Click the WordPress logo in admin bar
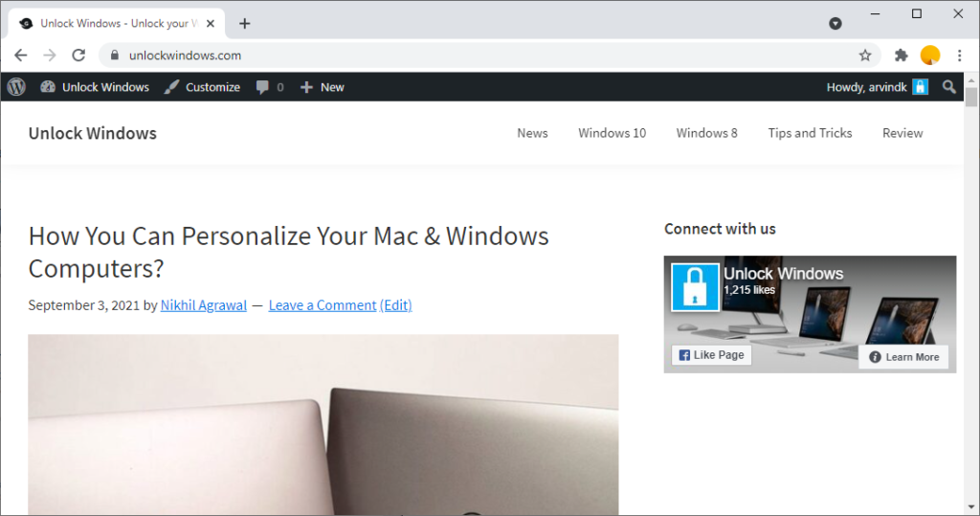980x516 pixels. coord(17,87)
